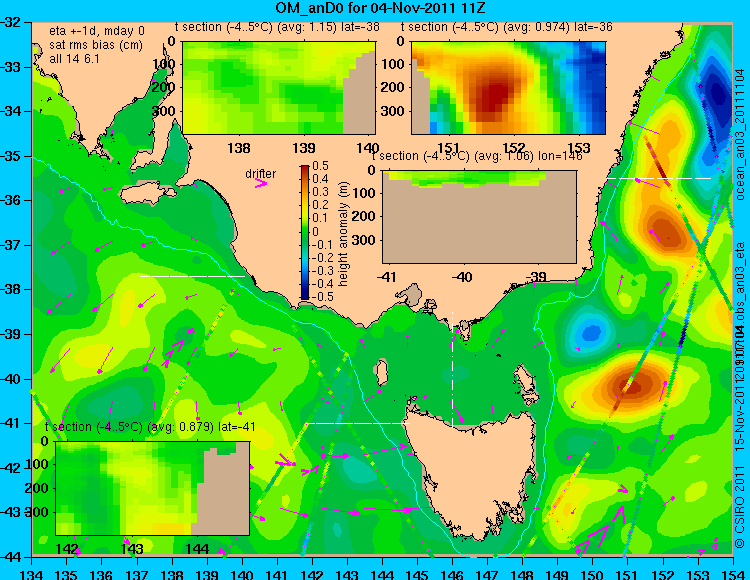Click the -40 tick in lon=146 inset
750x580 pixels.
point(462,277)
